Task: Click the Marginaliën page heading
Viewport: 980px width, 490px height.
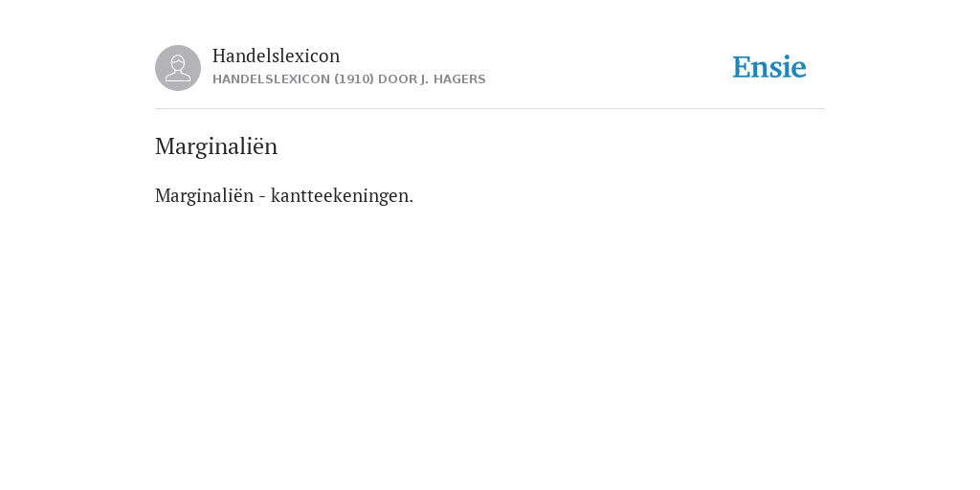Action: 216,146
